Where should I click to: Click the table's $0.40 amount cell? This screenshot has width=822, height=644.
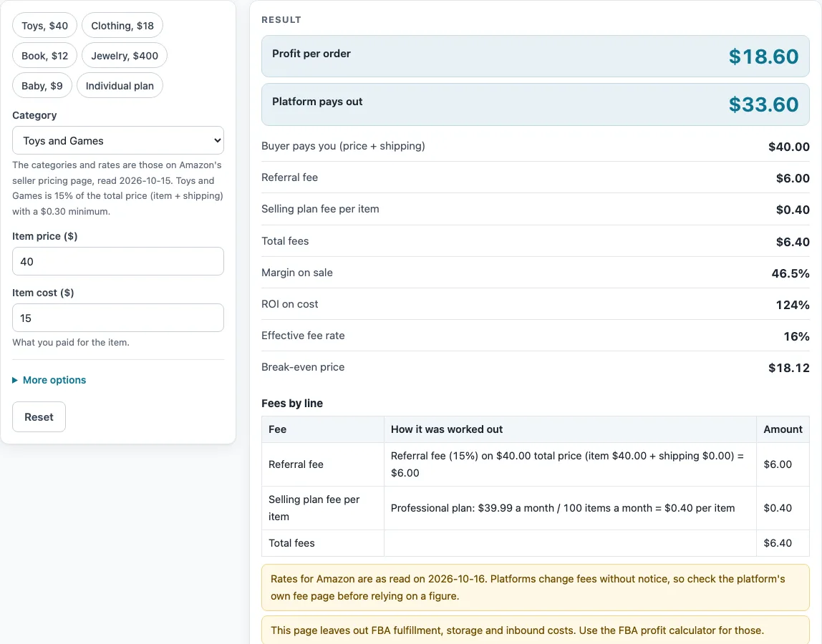(x=783, y=508)
